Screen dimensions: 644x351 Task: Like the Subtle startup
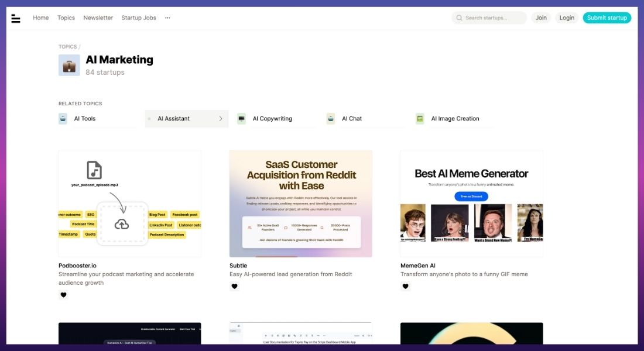click(235, 286)
